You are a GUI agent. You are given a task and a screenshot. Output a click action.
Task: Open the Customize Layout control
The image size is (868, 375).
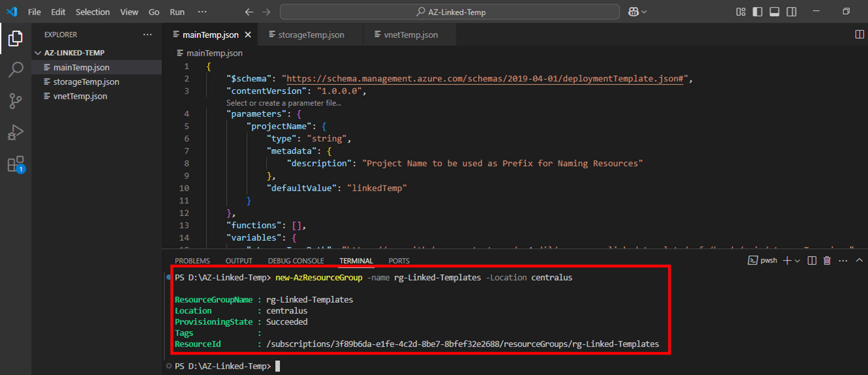[x=741, y=12]
